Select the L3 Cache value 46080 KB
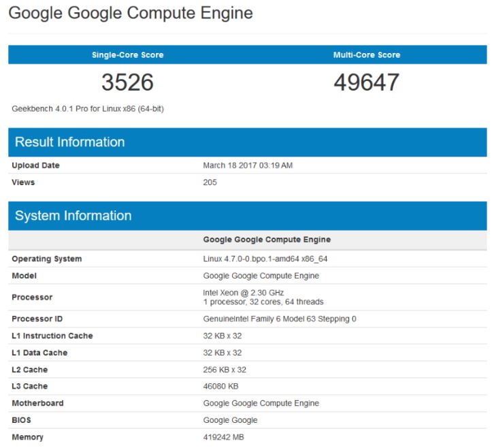The width and height of the screenshot is (494, 448). pos(221,386)
